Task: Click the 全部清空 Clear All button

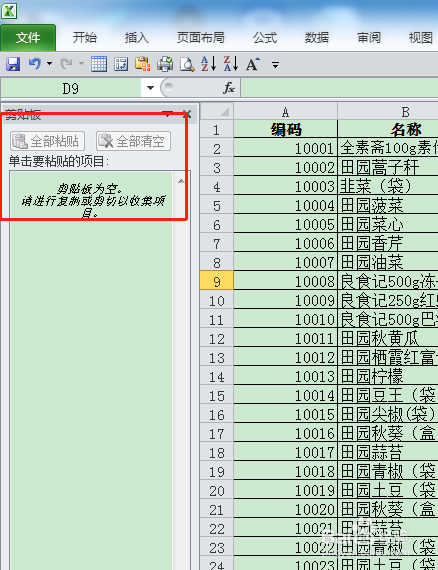Action: (133, 141)
